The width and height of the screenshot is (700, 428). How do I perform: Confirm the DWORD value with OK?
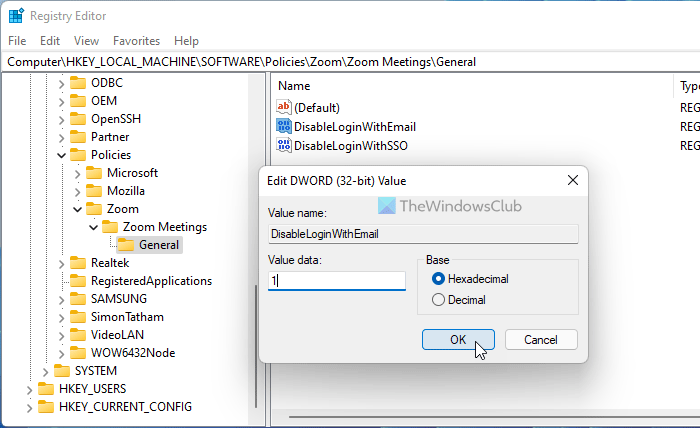pyautogui.click(x=458, y=340)
